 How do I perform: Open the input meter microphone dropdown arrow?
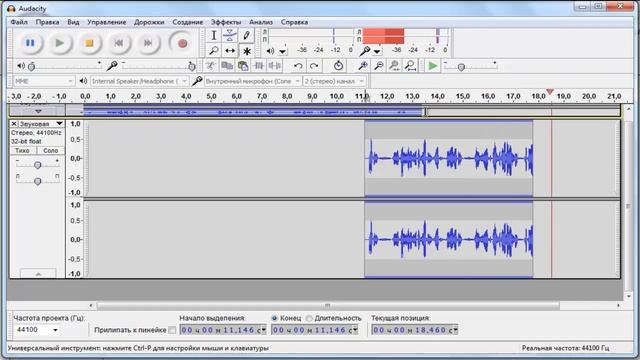[x=377, y=51]
